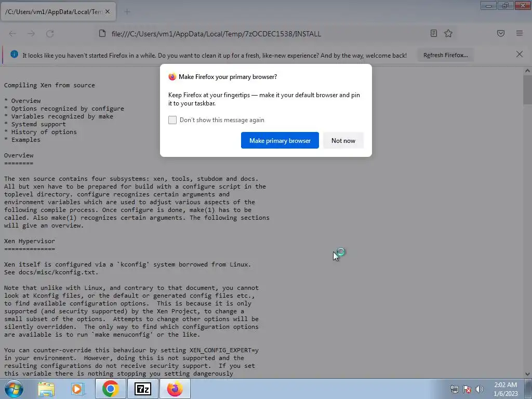Click '* Options recognized by configure' line
The image size is (532, 399).
point(64,109)
